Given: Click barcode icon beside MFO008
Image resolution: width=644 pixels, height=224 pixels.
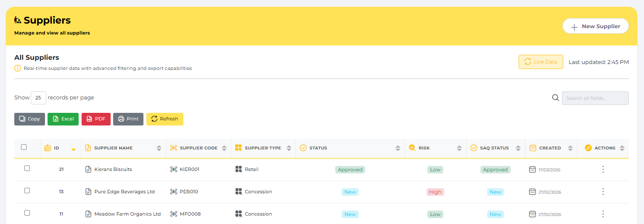Looking at the screenshot, I should 174,214.
